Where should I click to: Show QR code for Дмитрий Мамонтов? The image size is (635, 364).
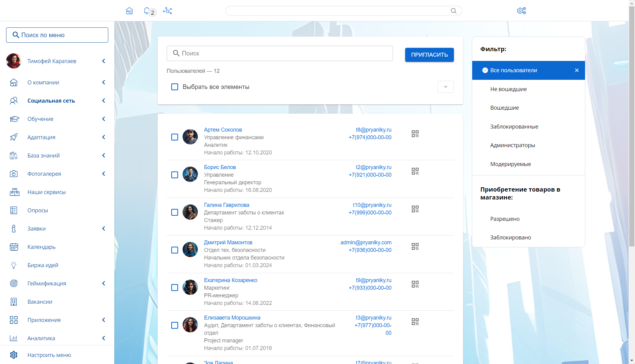pyautogui.click(x=415, y=246)
